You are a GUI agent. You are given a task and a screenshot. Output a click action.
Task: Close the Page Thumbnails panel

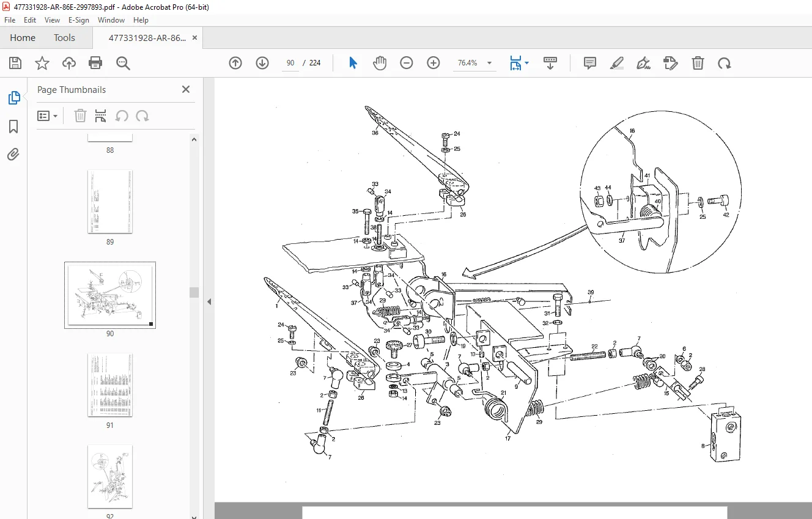point(186,89)
